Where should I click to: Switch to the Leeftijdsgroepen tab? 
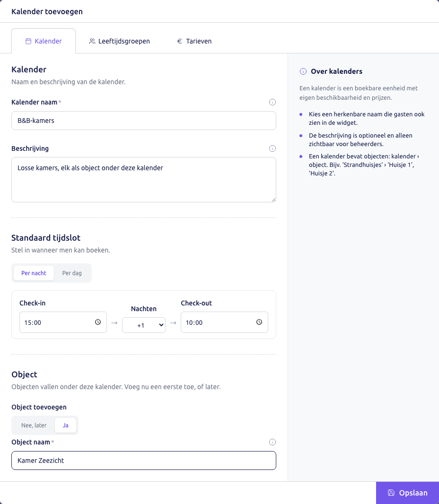click(119, 41)
